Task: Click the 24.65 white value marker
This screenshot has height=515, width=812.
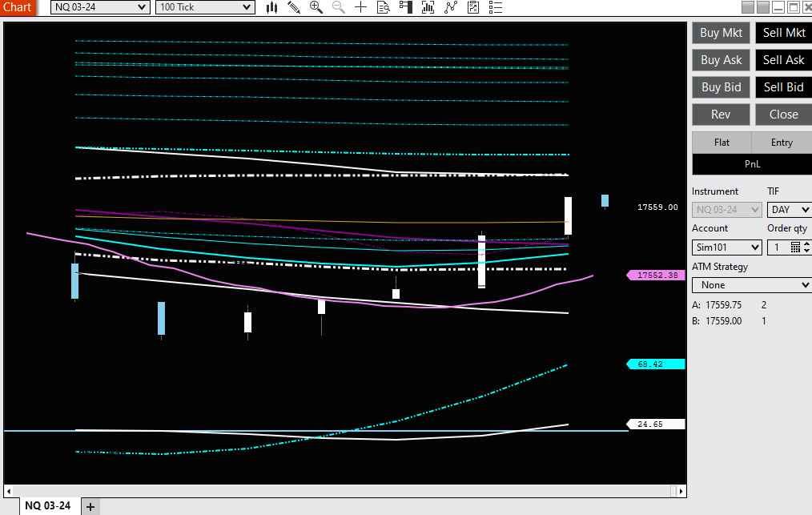Action: (656, 424)
